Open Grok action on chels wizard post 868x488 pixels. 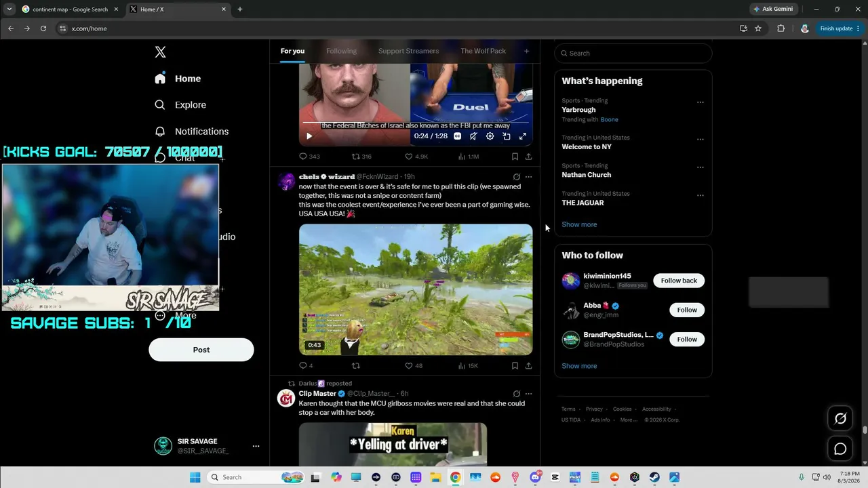click(517, 177)
